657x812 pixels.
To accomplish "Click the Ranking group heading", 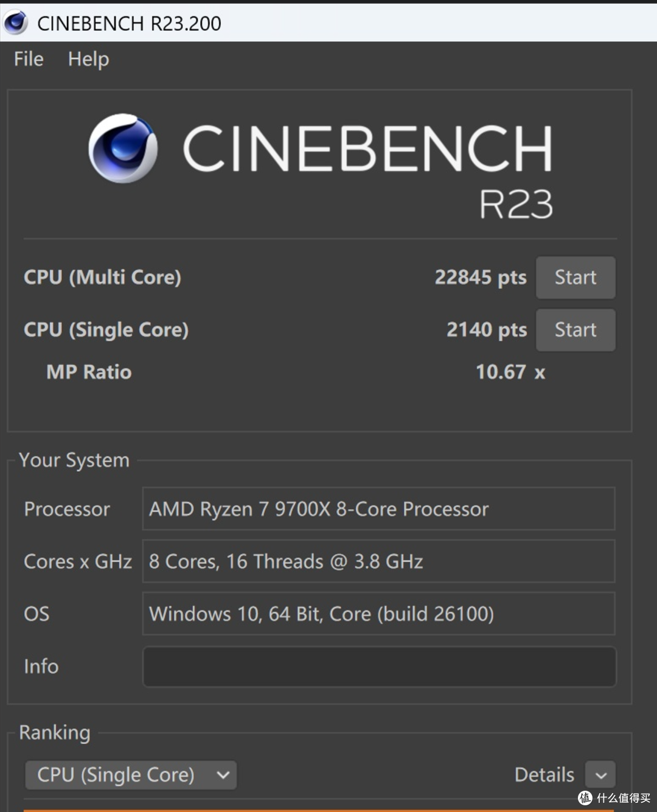I will pyautogui.click(x=55, y=732).
